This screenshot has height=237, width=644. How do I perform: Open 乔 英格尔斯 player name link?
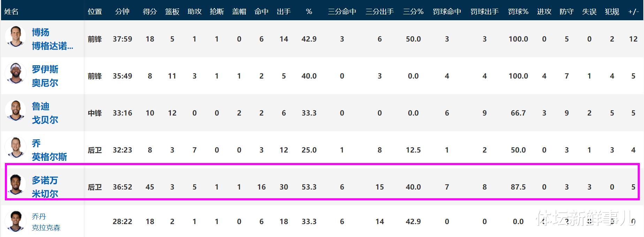49,150
